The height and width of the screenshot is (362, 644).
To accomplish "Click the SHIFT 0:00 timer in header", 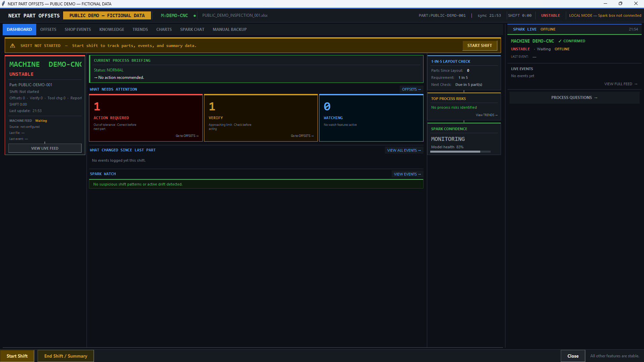I will pyautogui.click(x=520, y=15).
